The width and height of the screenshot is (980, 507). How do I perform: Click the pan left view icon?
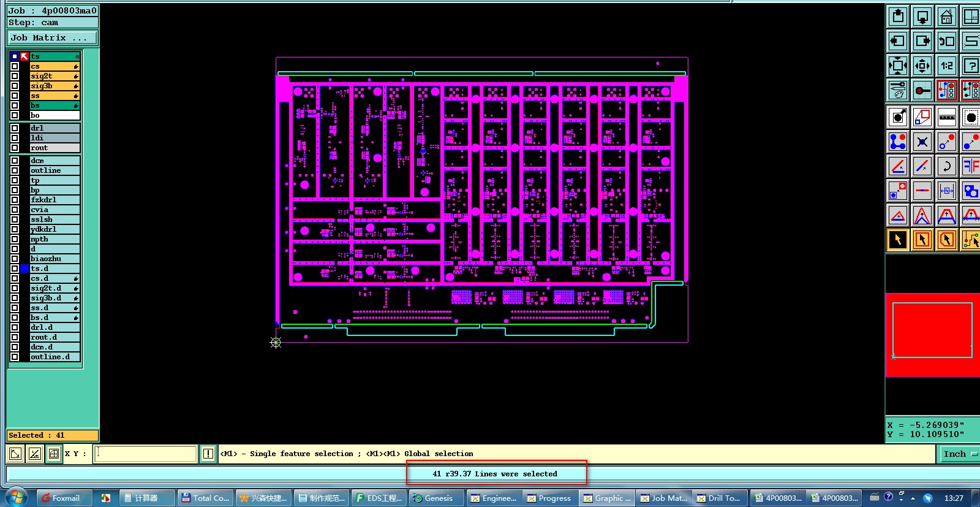point(898,41)
